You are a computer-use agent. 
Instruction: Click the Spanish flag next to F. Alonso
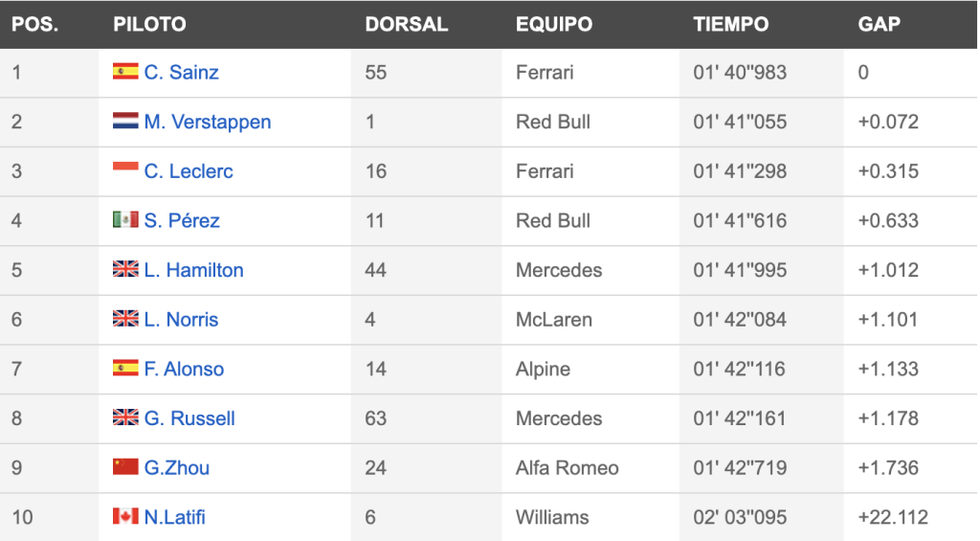tap(125, 367)
